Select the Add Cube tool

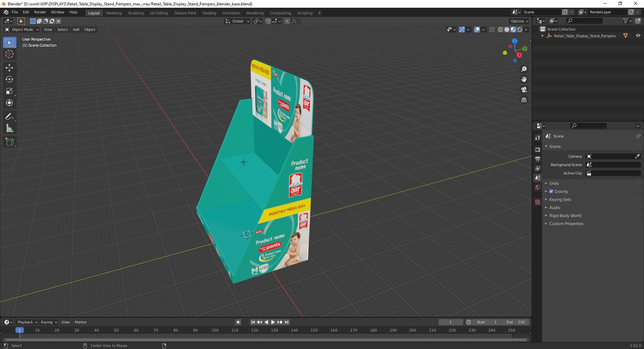tap(9, 142)
